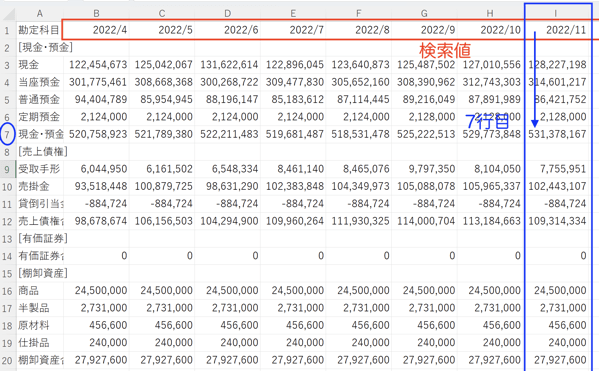Click the select-all corner triangle
The image size is (599, 371).
[8, 13]
